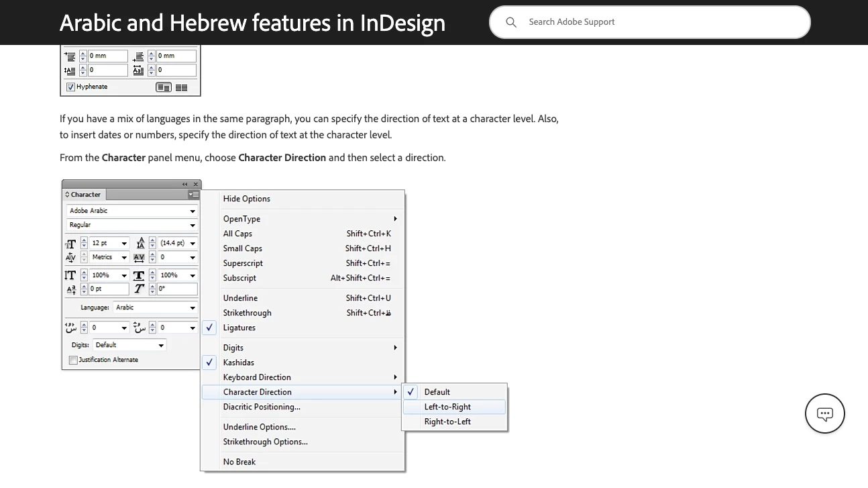The width and height of the screenshot is (868, 488).
Task: Click the vertical scale icon
Action: (x=70, y=275)
